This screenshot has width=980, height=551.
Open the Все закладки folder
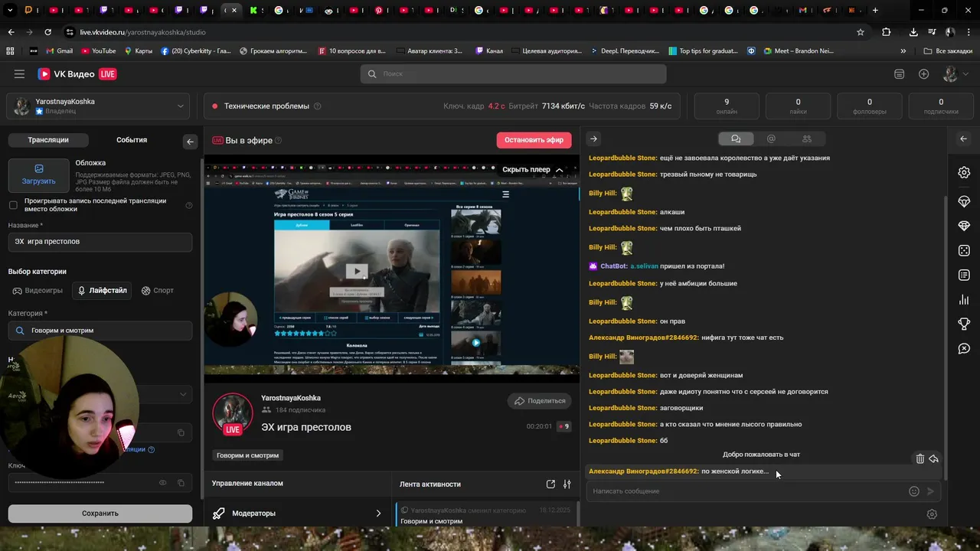(948, 51)
